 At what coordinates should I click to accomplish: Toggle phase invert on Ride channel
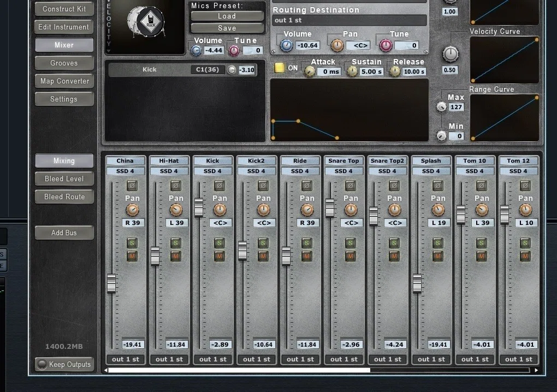[x=306, y=185]
